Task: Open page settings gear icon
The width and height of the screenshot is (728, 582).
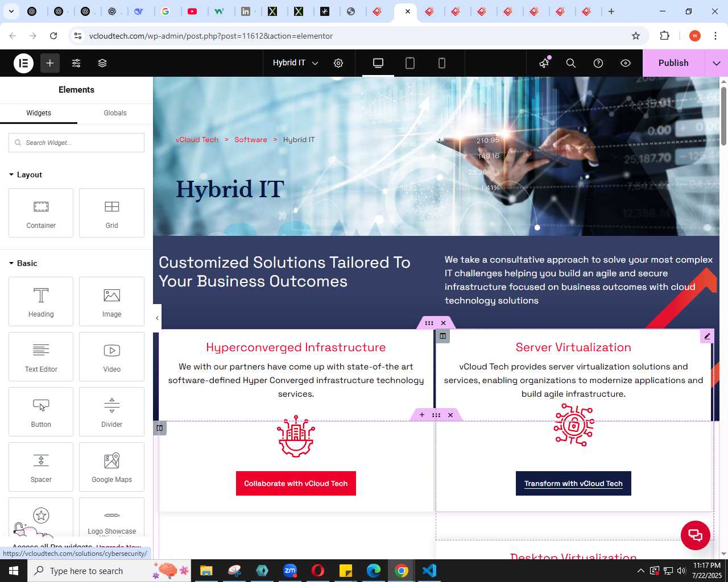Action: [338, 63]
